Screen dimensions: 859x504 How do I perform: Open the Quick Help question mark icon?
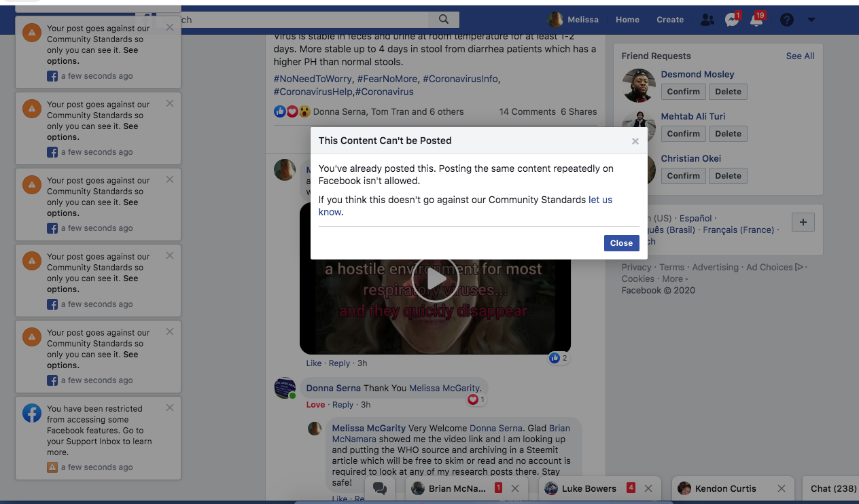coord(787,20)
